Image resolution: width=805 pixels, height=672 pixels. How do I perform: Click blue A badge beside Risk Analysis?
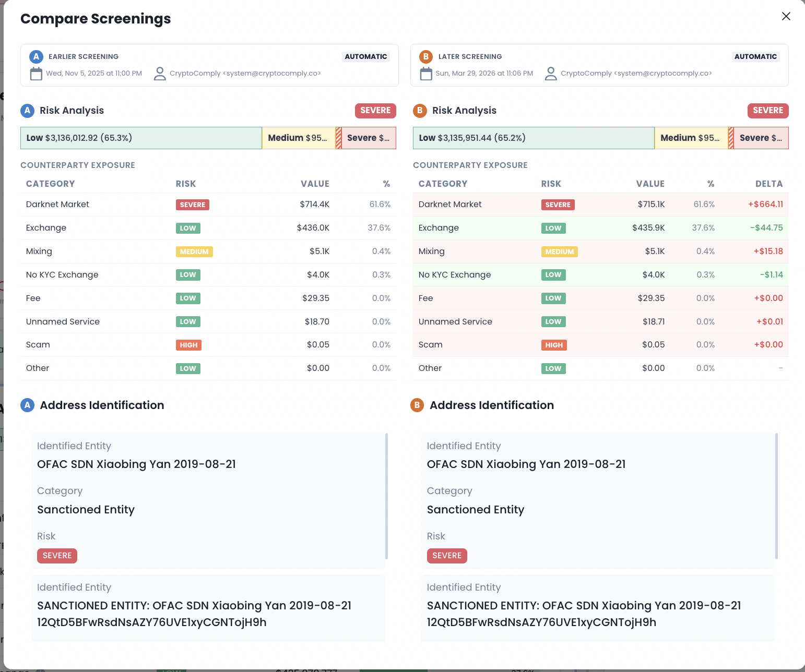(x=28, y=111)
